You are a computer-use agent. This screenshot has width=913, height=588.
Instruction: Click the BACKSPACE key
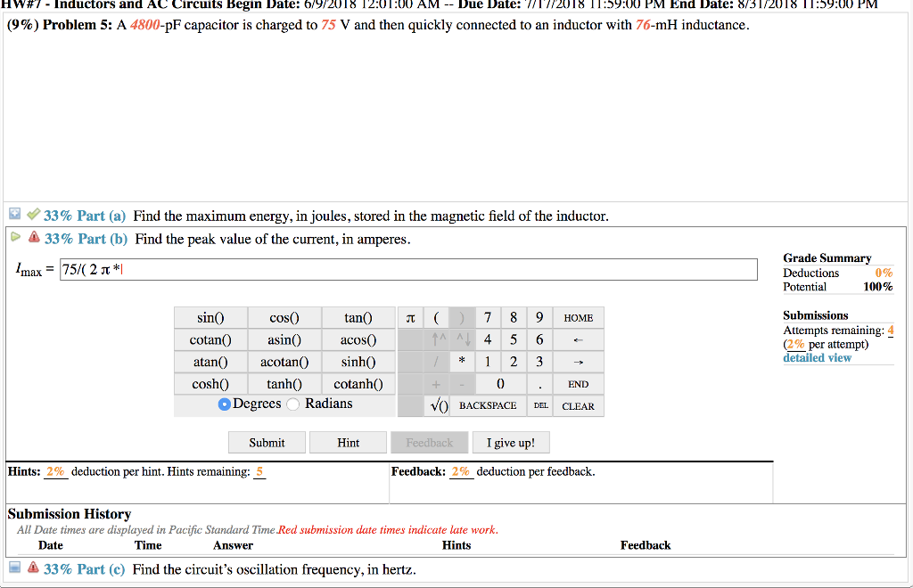[488, 406]
